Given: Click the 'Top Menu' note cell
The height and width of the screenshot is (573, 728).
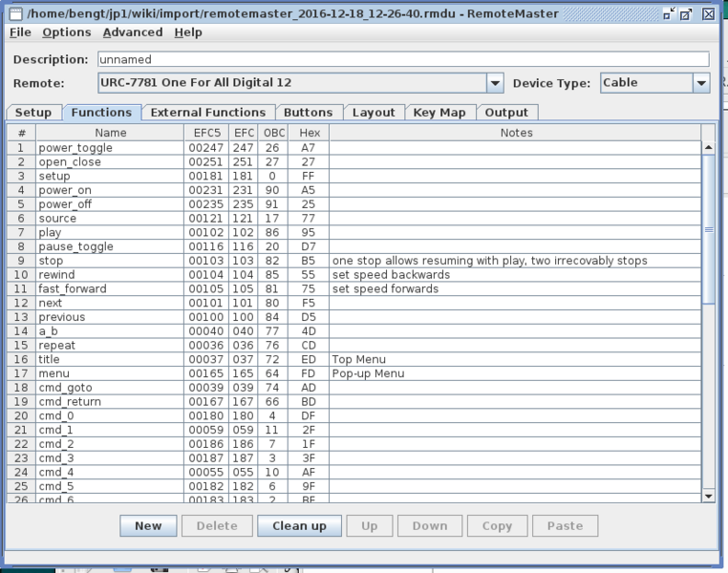Looking at the screenshot, I should tap(515, 360).
